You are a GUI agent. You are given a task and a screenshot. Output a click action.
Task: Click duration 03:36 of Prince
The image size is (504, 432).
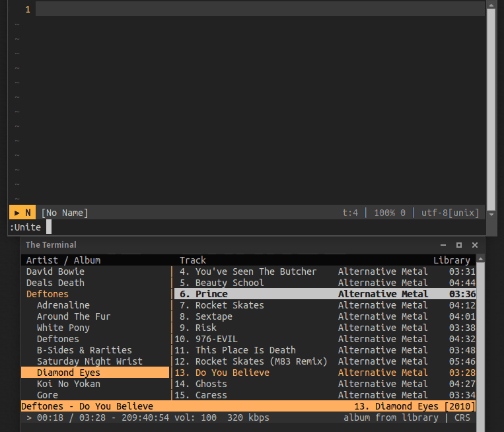[462, 294]
